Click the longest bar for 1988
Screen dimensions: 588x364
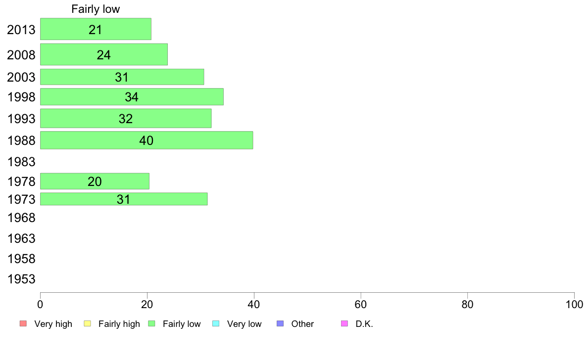tap(147, 140)
